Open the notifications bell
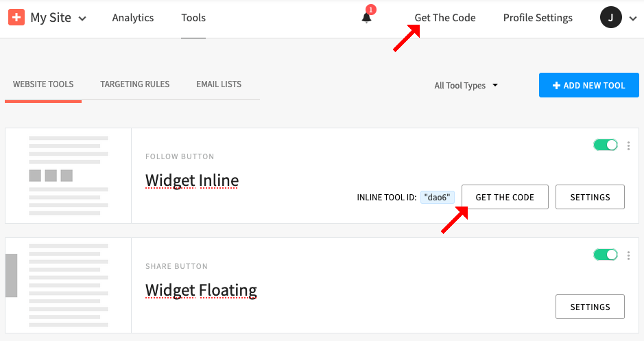This screenshot has height=341, width=644. (x=367, y=18)
